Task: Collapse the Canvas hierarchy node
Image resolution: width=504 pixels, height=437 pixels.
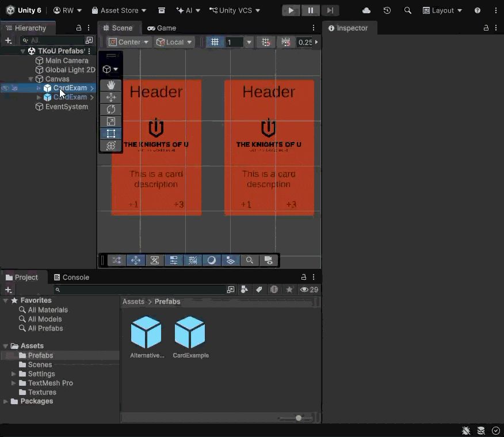Action: 30,79
